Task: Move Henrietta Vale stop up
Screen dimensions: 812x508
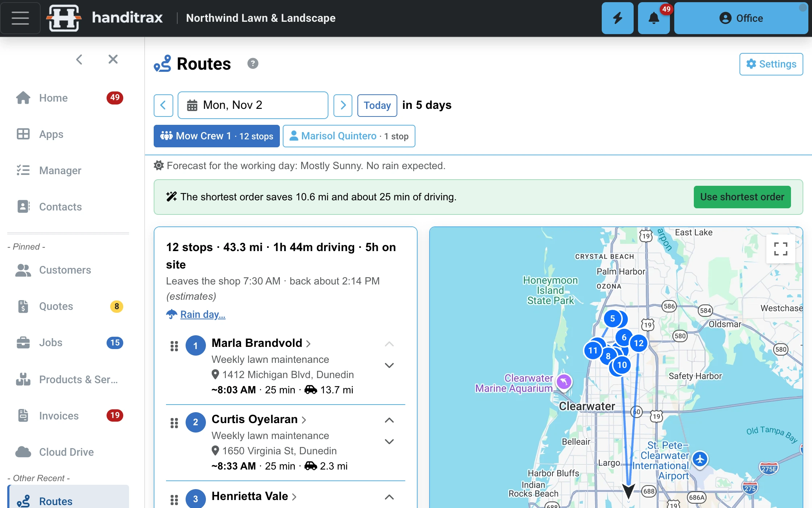Action: pyautogui.click(x=389, y=497)
